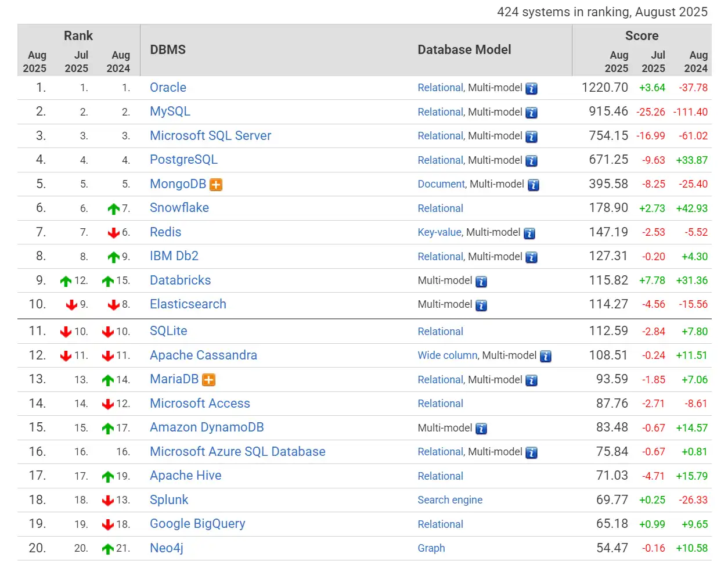Click Snowflake's yearly change +42.93
The height and width of the screenshot is (561, 728).
(x=691, y=208)
